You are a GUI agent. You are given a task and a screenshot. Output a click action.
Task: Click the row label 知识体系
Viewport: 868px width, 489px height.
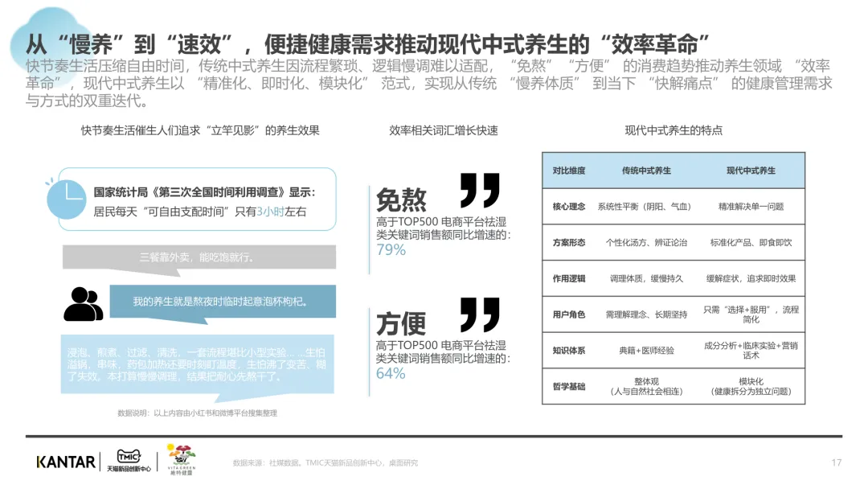[x=568, y=351]
